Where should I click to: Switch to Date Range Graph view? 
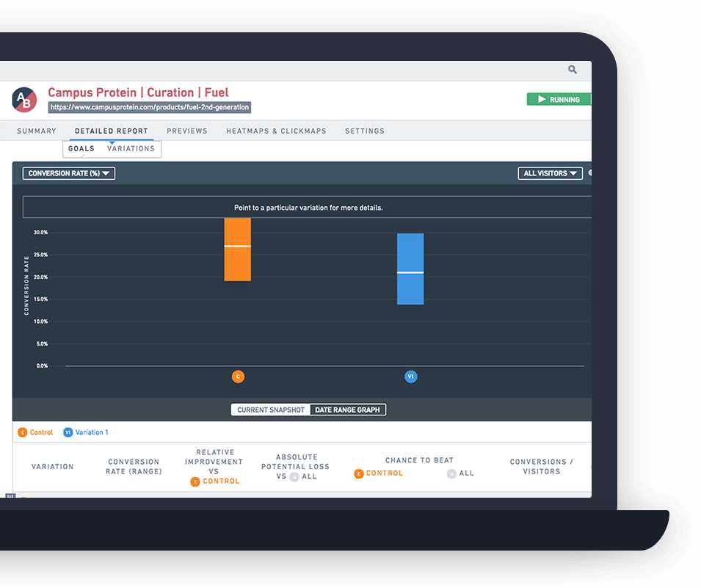click(x=347, y=410)
